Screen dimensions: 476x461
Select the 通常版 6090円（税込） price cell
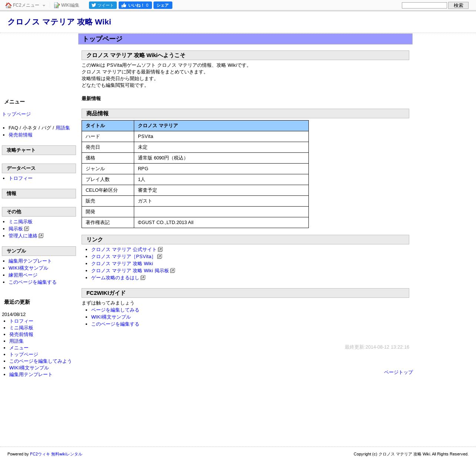221,158
